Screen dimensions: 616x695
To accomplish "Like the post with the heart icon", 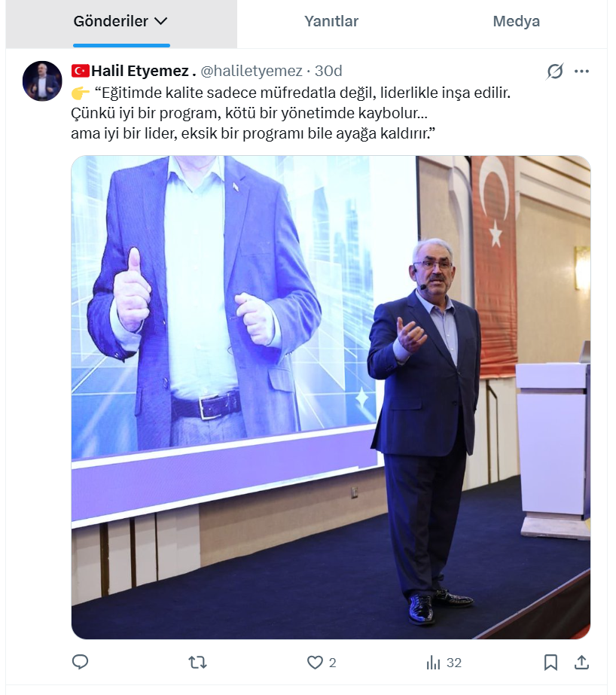I will click(315, 663).
